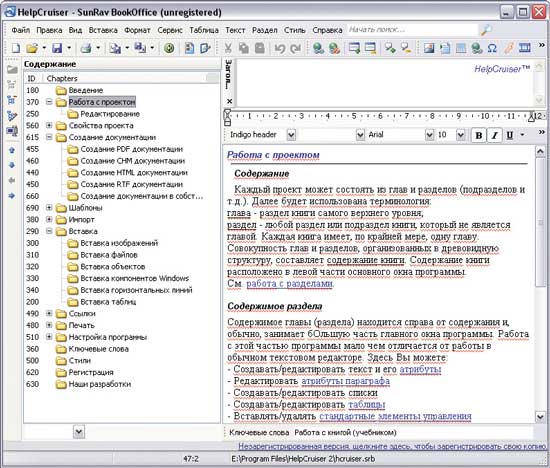Click the Undo arrow icon
550x468 pixels.
click(x=280, y=48)
